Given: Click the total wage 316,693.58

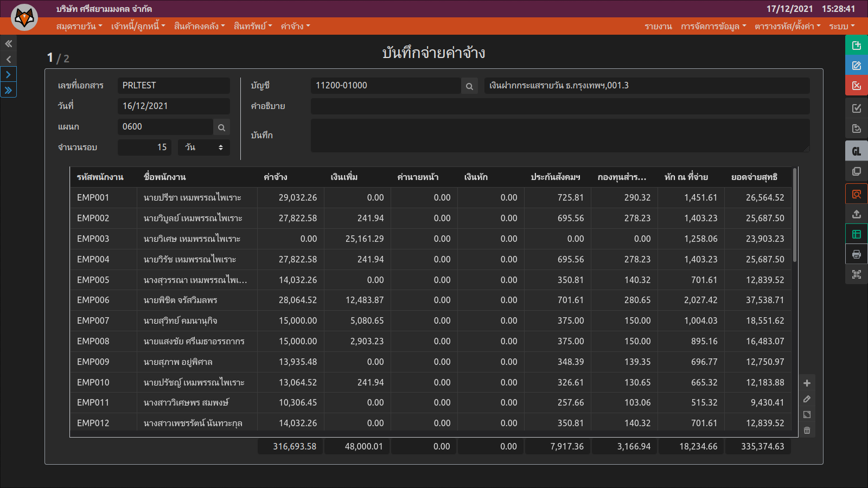Looking at the screenshot, I should pyautogui.click(x=290, y=447).
